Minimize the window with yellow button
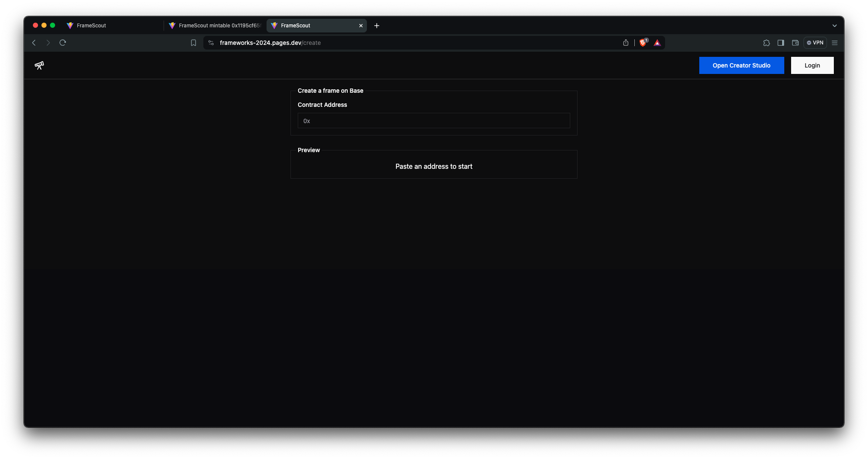 pyautogui.click(x=44, y=26)
